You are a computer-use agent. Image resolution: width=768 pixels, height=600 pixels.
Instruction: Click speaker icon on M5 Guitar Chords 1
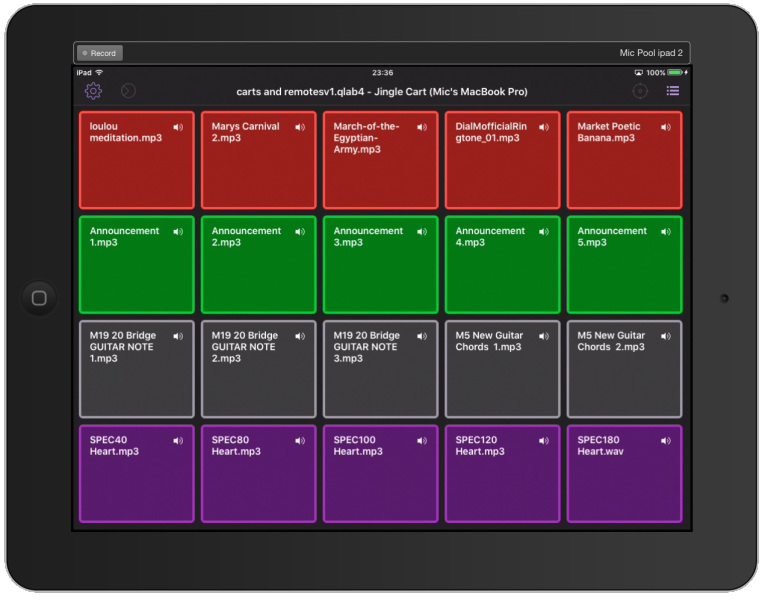[544, 336]
